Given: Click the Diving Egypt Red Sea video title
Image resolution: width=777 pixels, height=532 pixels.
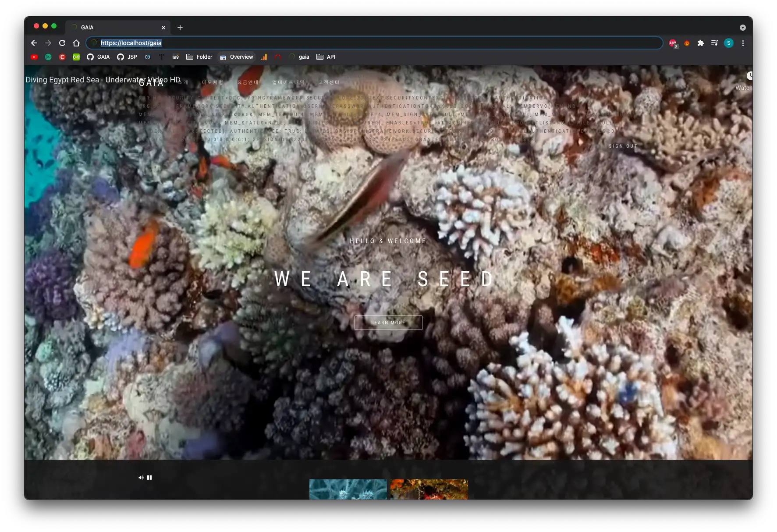Looking at the screenshot, I should tap(103, 80).
